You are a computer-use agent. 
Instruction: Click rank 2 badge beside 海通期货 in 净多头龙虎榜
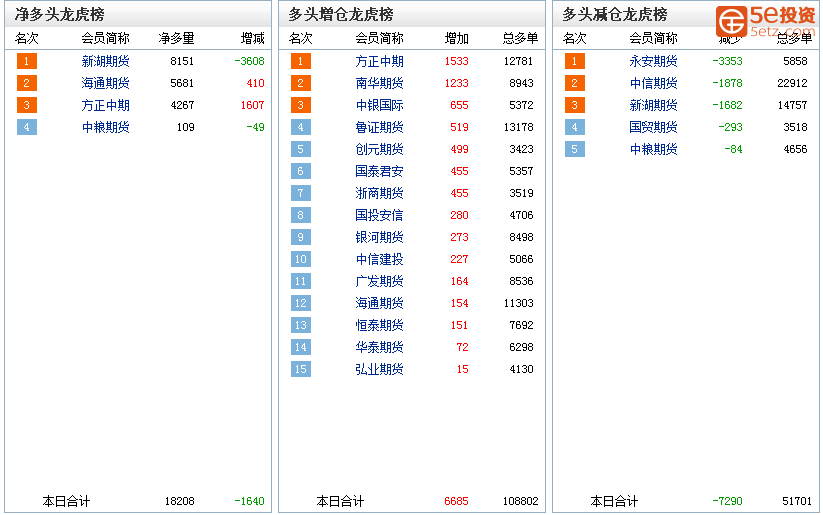pyautogui.click(x=27, y=83)
